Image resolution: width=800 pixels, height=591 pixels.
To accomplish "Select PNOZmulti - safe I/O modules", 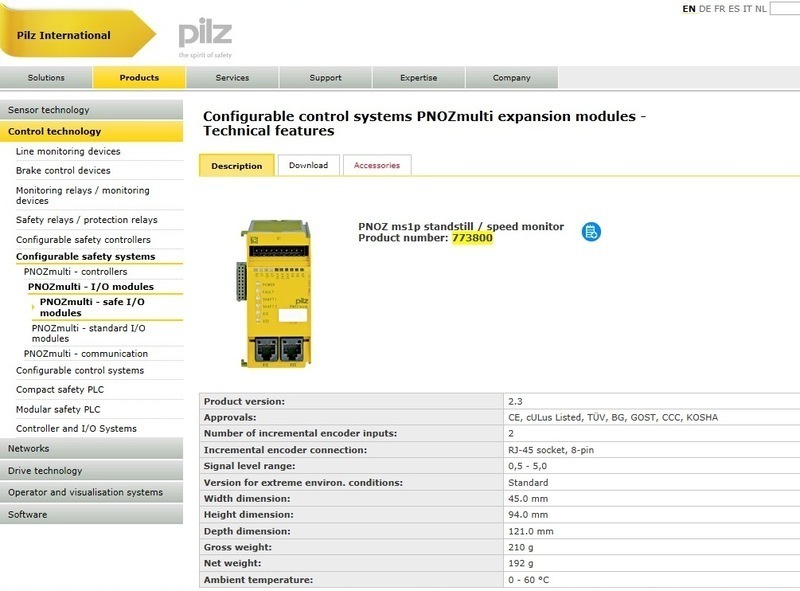I will click(92, 307).
